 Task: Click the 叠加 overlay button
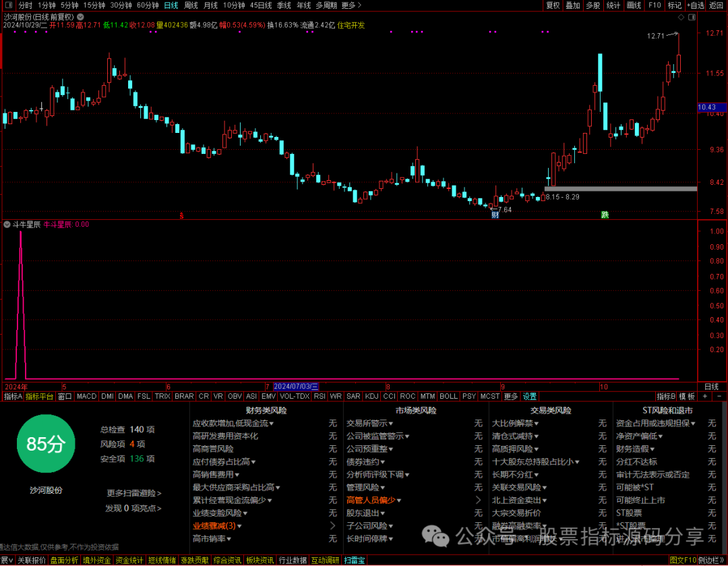click(x=572, y=5)
